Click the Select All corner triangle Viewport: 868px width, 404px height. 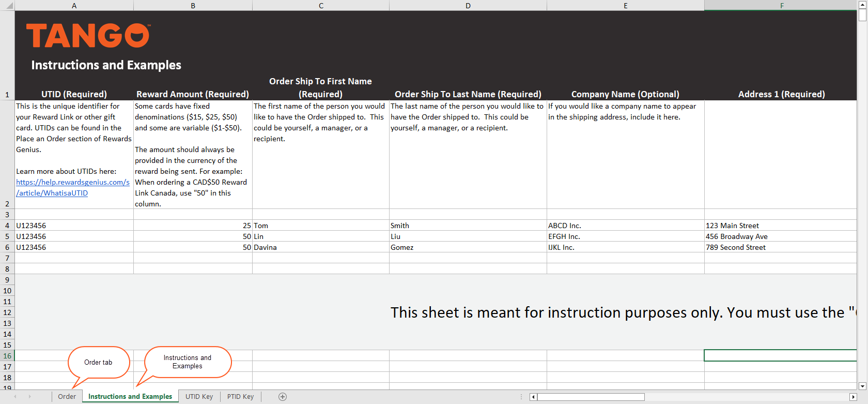coord(9,6)
